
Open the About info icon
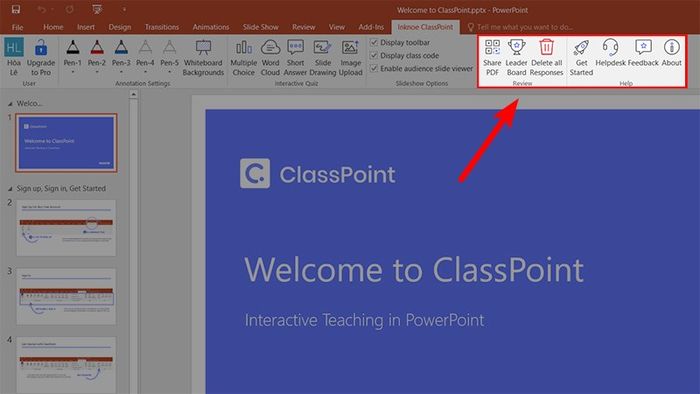[671, 47]
